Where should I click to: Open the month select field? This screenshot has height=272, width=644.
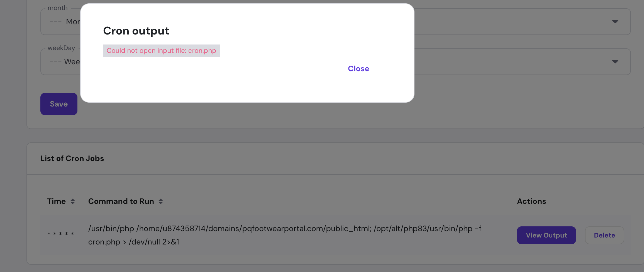[335, 22]
